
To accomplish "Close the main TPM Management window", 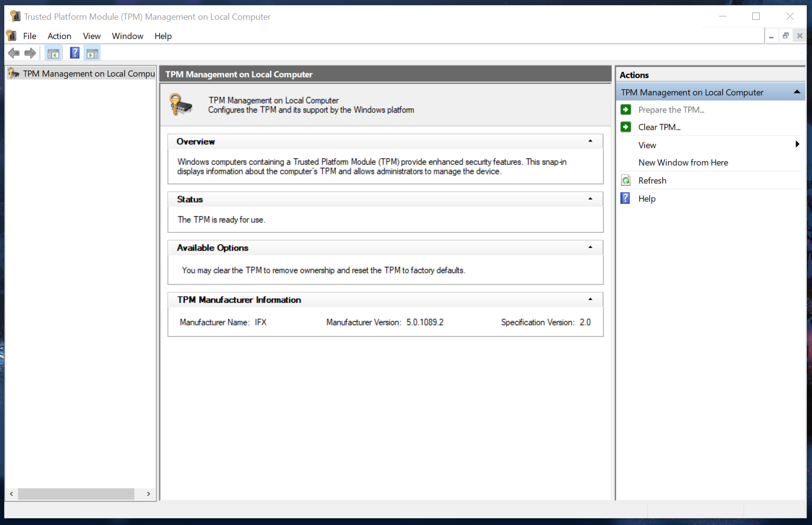I will click(x=790, y=16).
